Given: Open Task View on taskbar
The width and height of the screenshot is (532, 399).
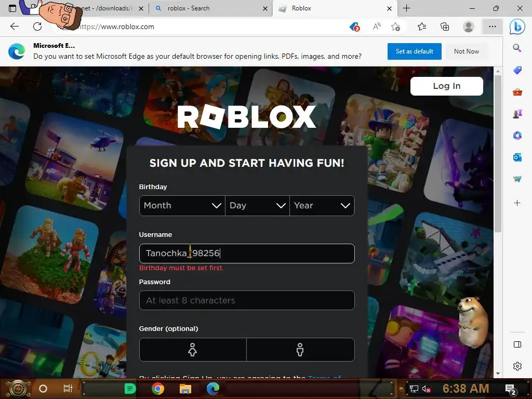Looking at the screenshot, I should click(x=68, y=389).
